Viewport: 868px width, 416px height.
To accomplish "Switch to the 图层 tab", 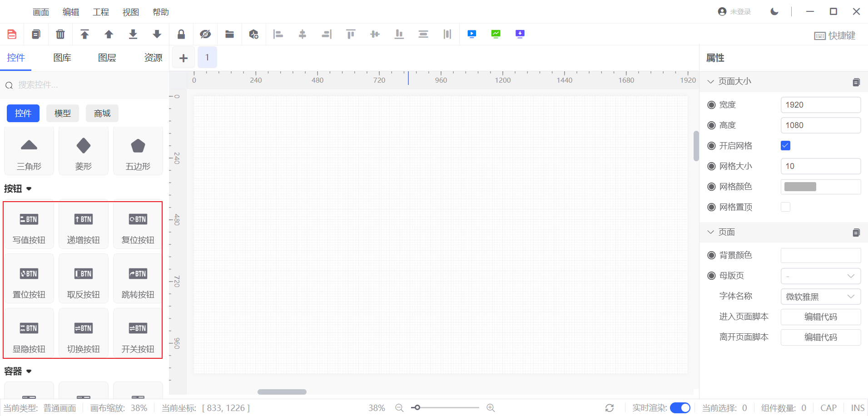I will pyautogui.click(x=107, y=58).
